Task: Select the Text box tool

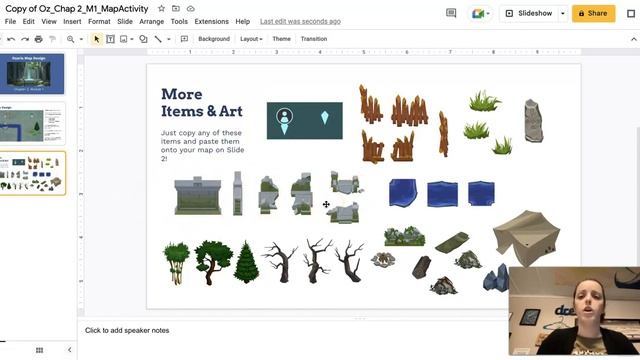Action: click(110, 39)
